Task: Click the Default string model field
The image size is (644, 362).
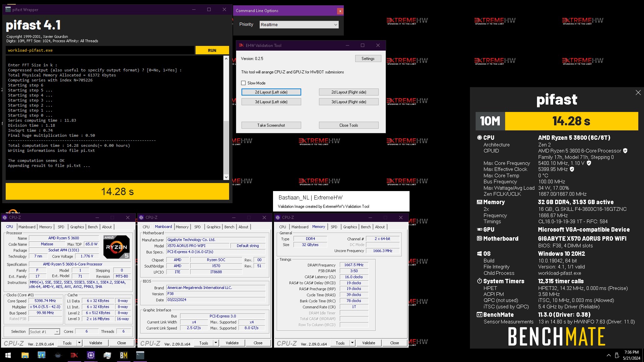Action: (x=248, y=246)
